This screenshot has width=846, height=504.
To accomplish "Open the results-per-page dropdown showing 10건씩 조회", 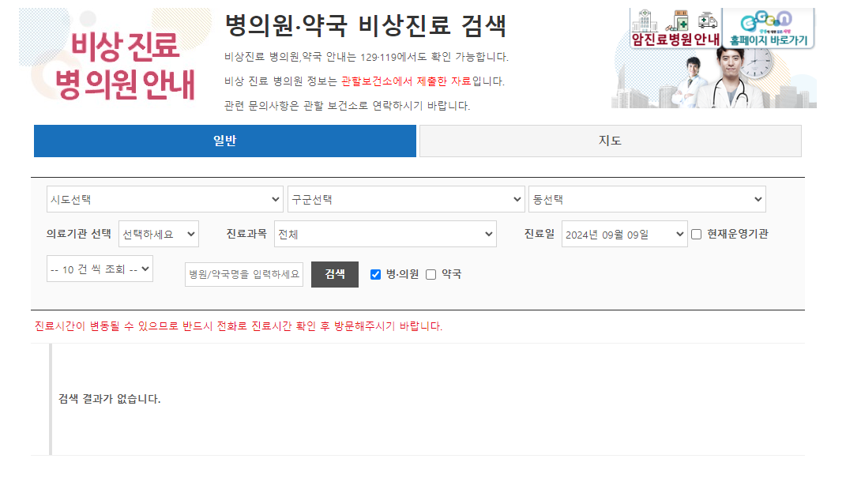I will click(100, 268).
